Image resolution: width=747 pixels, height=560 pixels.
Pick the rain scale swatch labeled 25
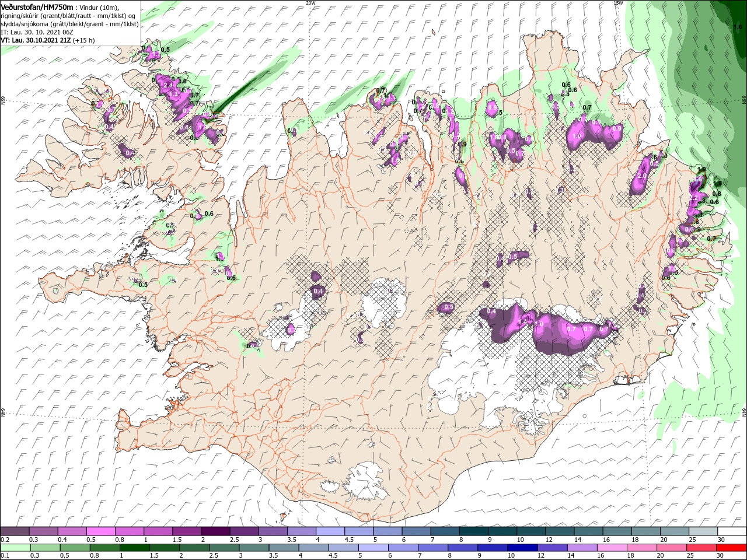click(x=701, y=548)
